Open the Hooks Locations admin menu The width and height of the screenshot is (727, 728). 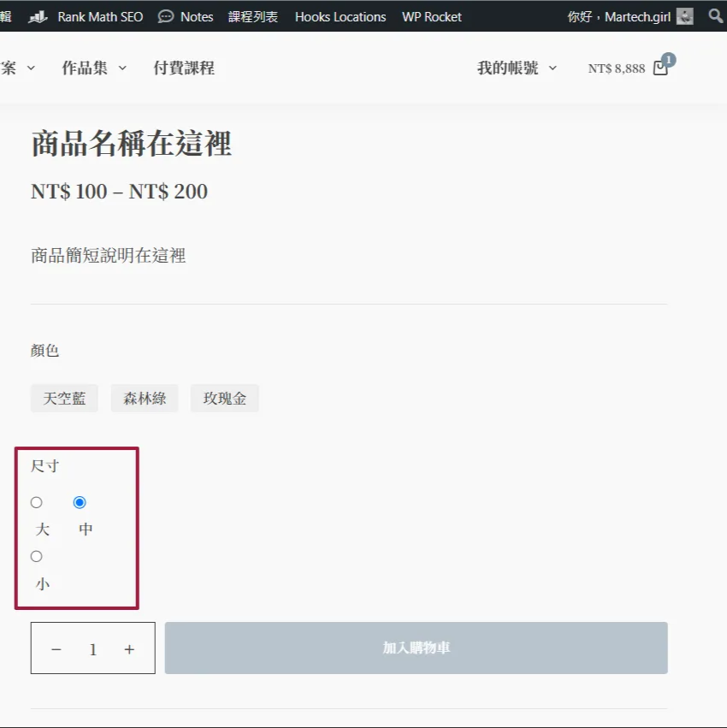click(x=340, y=15)
